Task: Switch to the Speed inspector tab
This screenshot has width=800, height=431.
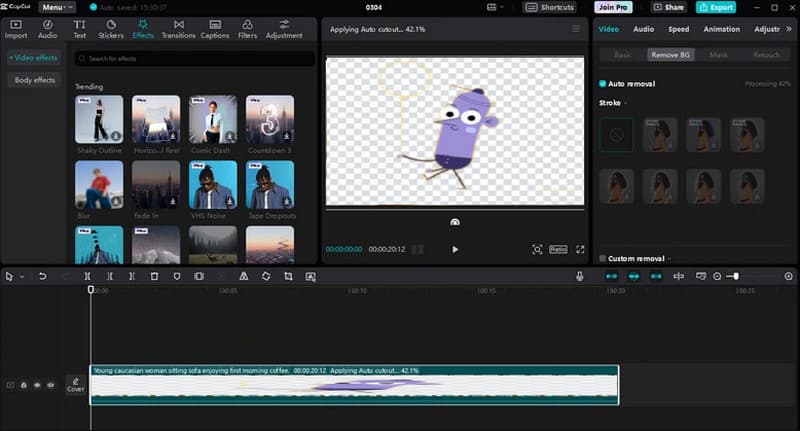Action: tap(679, 29)
